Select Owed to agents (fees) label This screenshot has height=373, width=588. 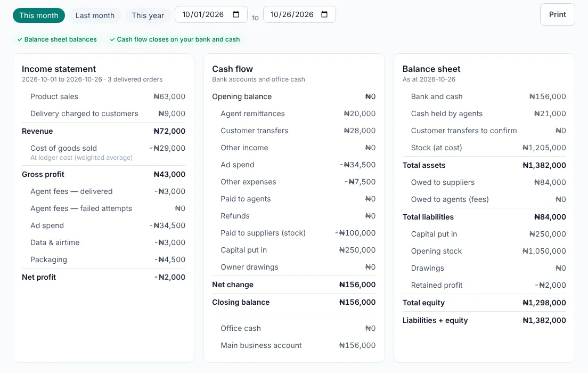tap(450, 200)
